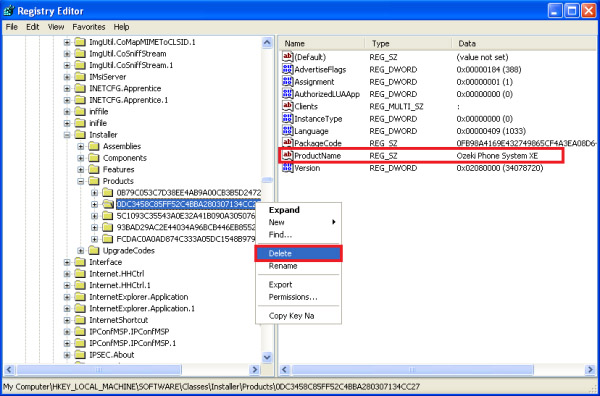Click the Language DWORD icon
Screen dimensions: 600x396
pos(287,131)
